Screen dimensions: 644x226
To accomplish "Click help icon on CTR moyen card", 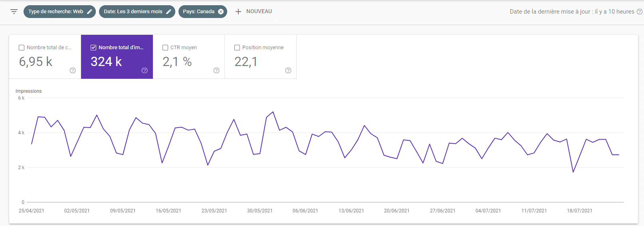I will coord(216,70).
